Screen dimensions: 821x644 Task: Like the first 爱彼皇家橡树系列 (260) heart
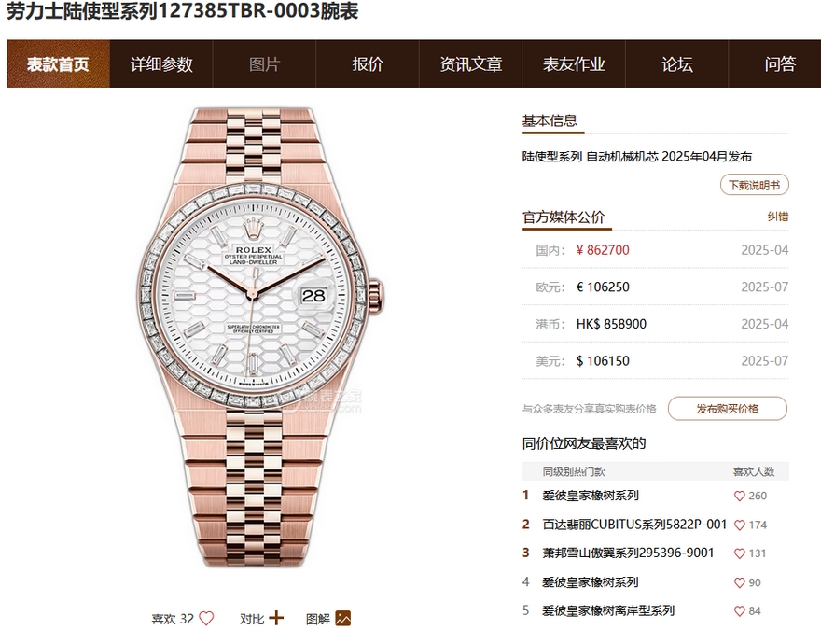click(739, 496)
